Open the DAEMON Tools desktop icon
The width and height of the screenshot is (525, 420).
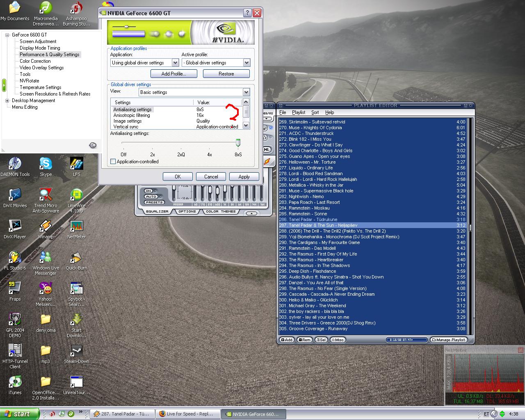[x=15, y=167]
